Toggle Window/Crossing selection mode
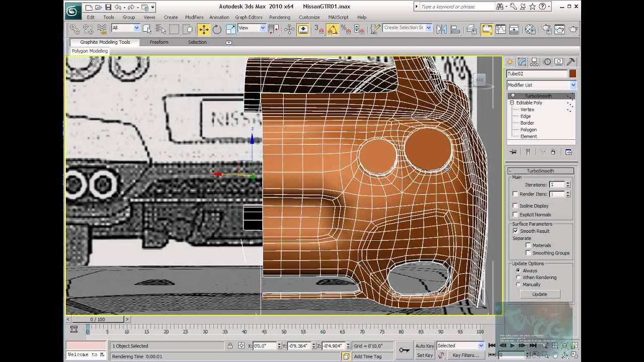This screenshot has height=362, width=644. [x=188, y=29]
